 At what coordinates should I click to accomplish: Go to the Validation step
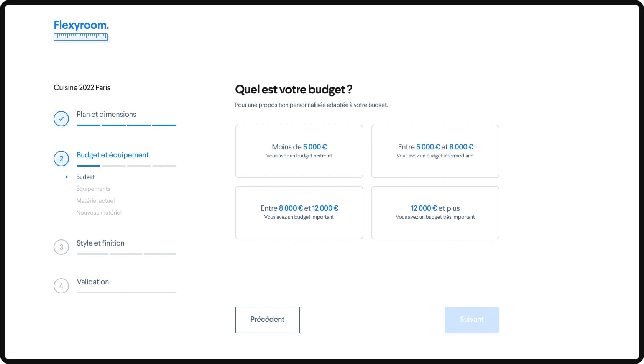(x=93, y=282)
